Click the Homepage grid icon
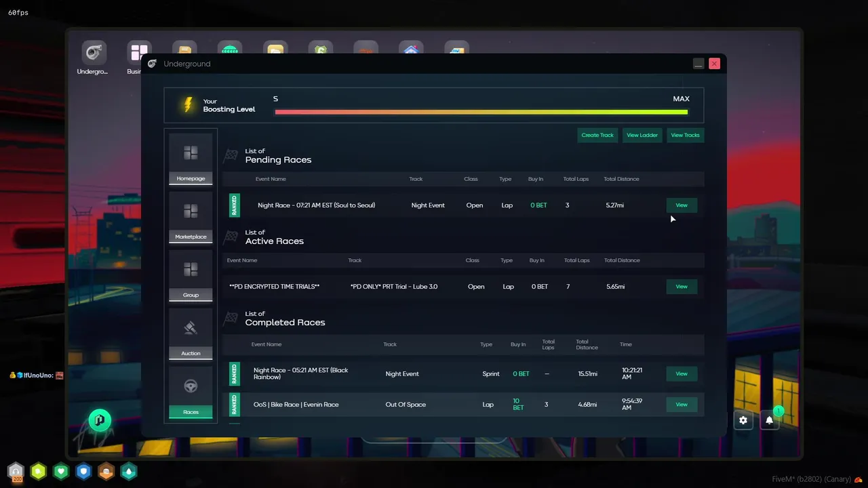868x488 pixels. coord(191,153)
